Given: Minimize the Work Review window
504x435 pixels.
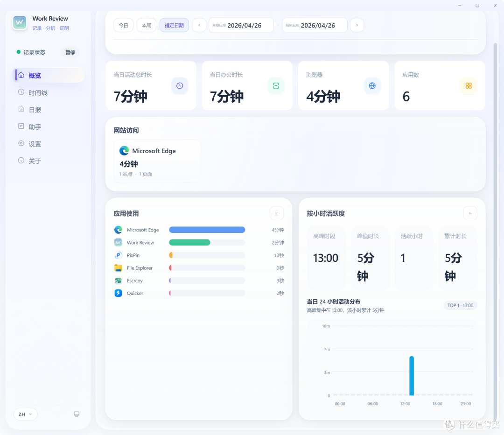Looking at the screenshot, I should point(460,6).
